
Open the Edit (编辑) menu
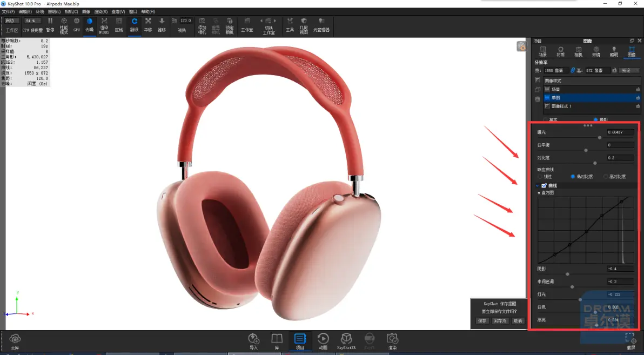click(x=25, y=11)
